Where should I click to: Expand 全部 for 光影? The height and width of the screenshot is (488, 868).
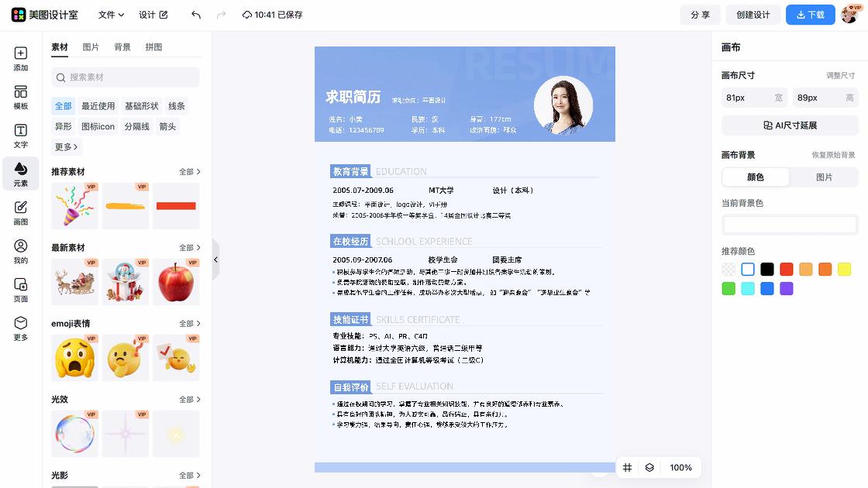(189, 476)
